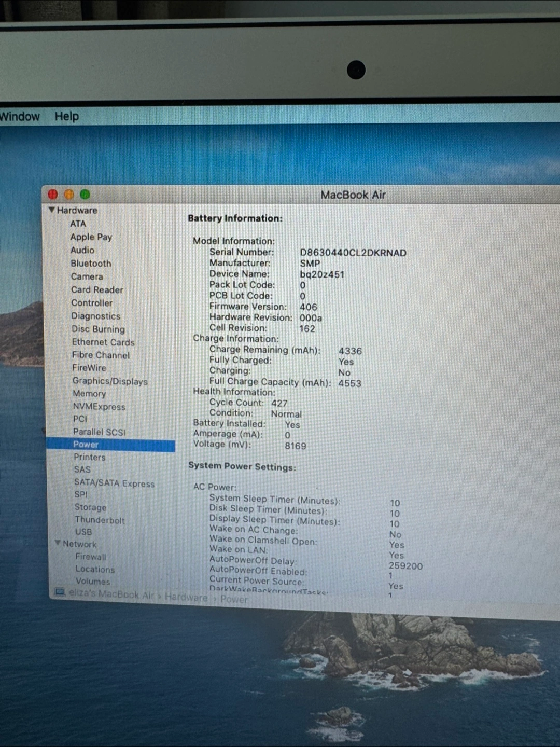
Task: Select Apple Pay in the sidebar
Action: pyautogui.click(x=91, y=237)
